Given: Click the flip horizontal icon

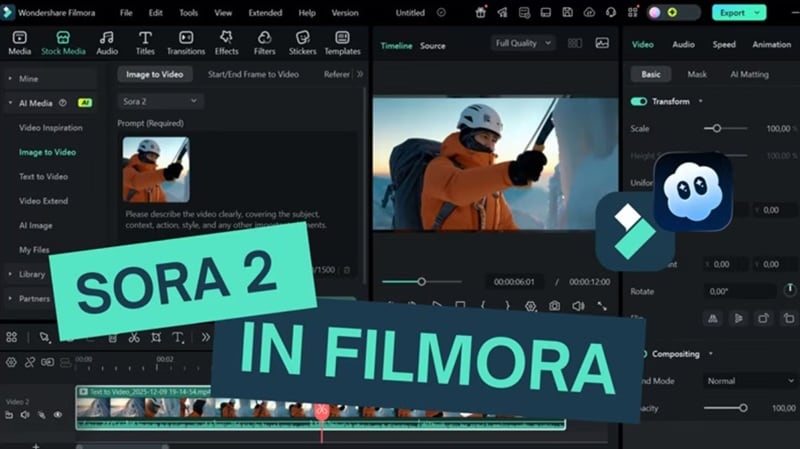Looking at the screenshot, I should point(713,318).
